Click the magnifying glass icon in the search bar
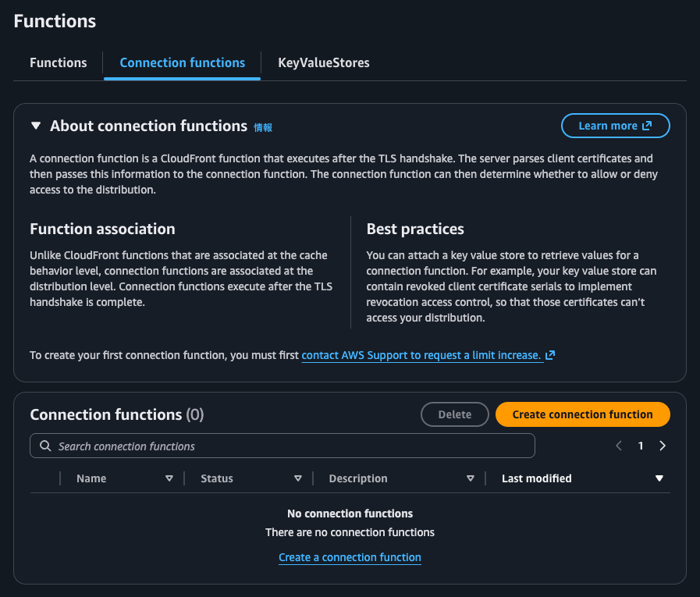 (44, 445)
